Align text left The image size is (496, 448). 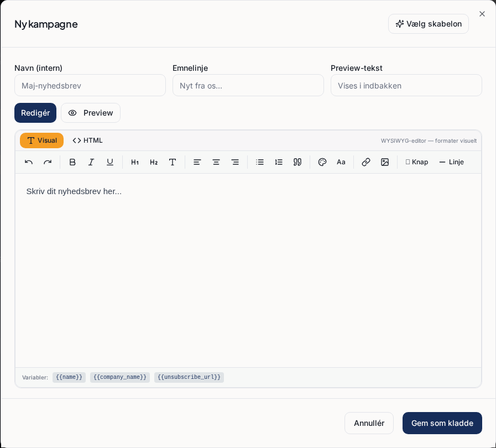[x=197, y=162]
